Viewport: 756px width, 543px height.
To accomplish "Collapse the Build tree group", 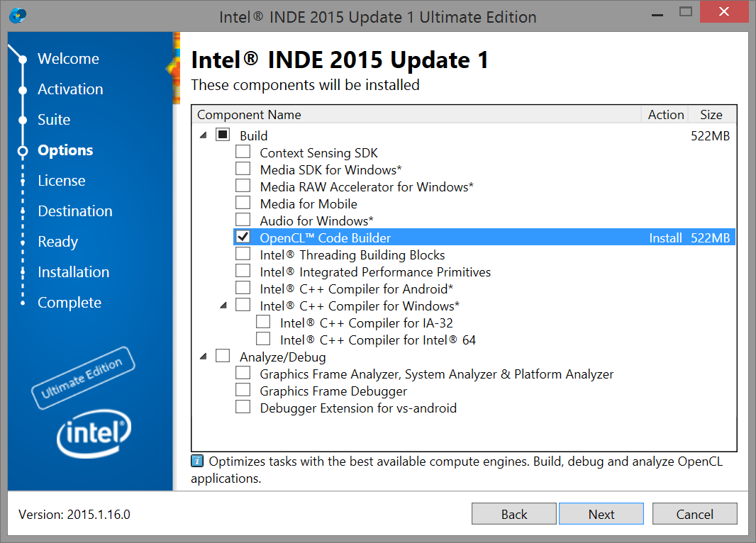I will coord(204,135).
